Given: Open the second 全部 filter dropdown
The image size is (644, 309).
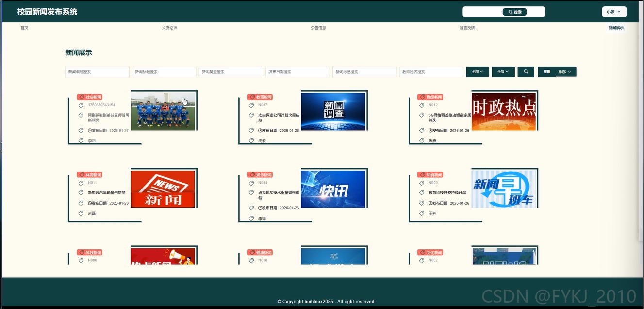Looking at the screenshot, I should click(503, 72).
